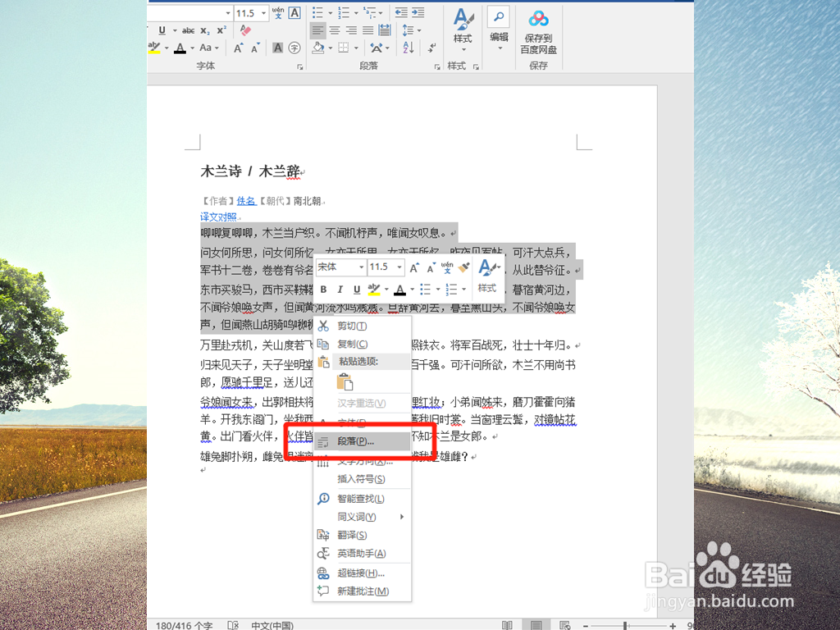Select 智能查找(L) in the context menu
The image size is (840, 630).
click(362, 499)
